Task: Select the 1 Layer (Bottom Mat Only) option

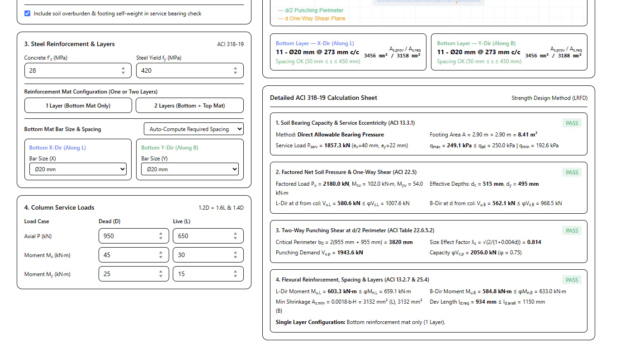Action: coord(78,105)
